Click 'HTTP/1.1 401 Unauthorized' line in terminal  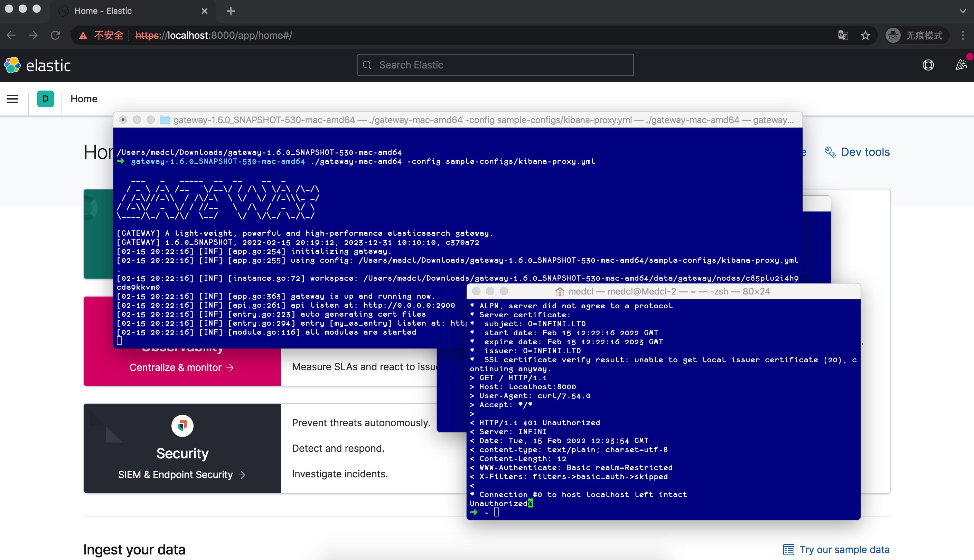(534, 423)
